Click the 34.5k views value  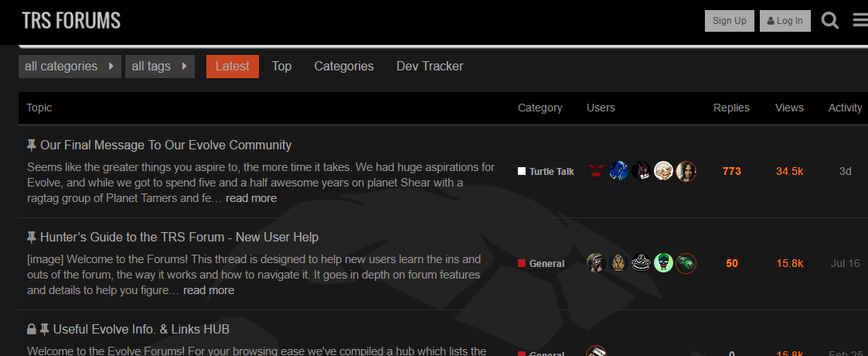click(789, 171)
